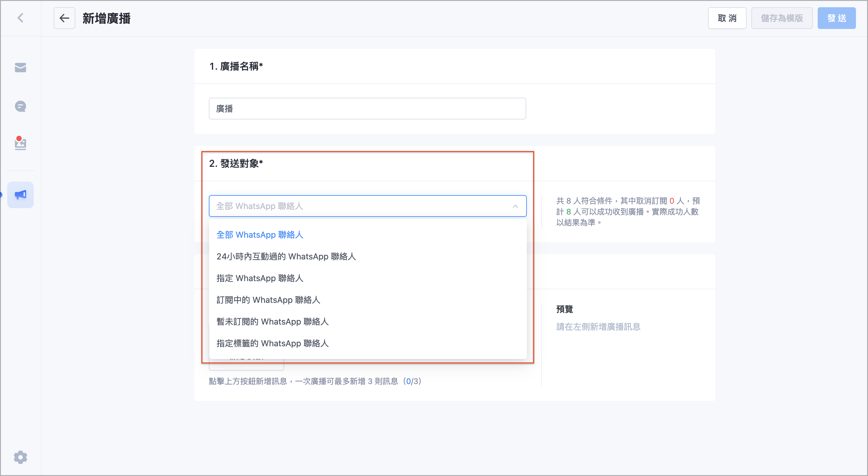This screenshot has width=868, height=476.
Task: Click the hint about 3 則訊息 limit
Action: click(315, 381)
